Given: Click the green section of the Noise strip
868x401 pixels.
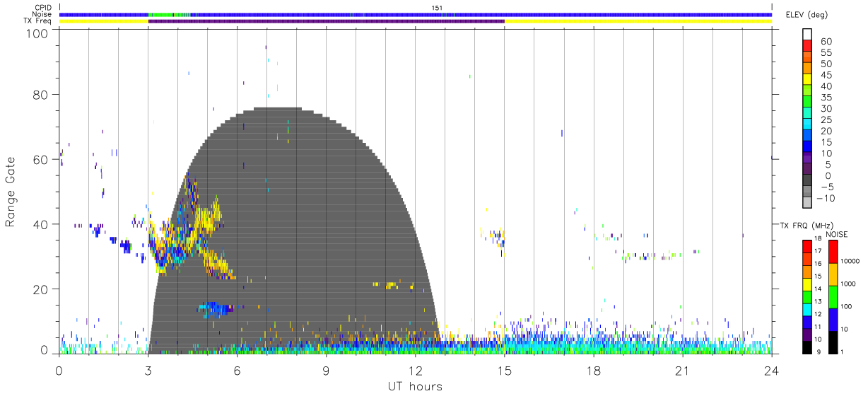Looking at the screenshot, I should pos(170,14).
